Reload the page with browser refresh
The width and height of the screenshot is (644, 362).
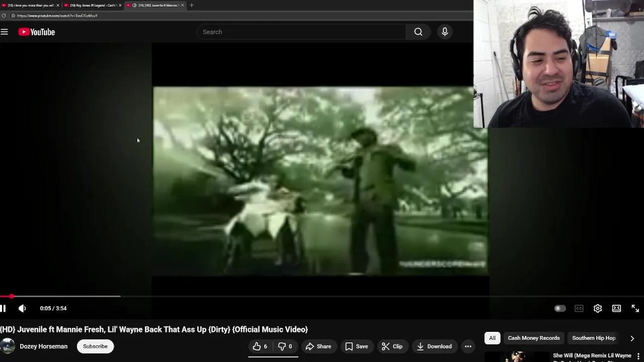[x=4, y=16]
